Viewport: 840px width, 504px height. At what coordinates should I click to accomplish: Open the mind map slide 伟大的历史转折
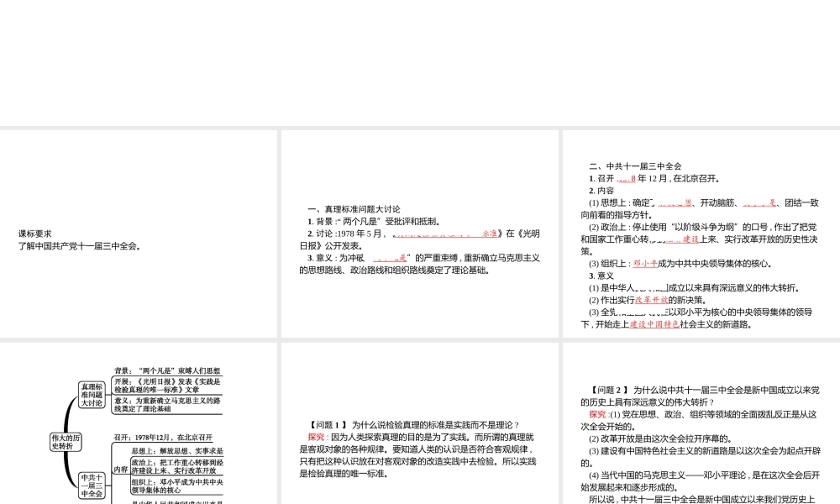pyautogui.click(x=139, y=423)
